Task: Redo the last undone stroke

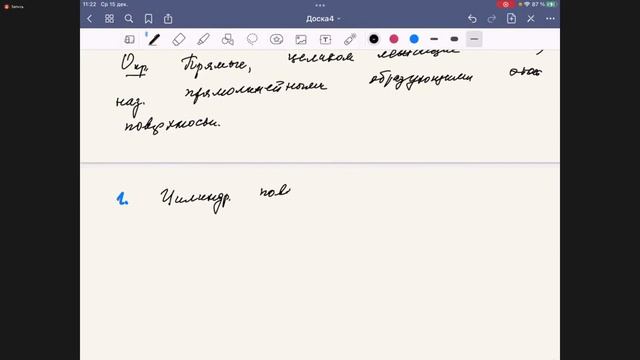Action: [x=492, y=19]
